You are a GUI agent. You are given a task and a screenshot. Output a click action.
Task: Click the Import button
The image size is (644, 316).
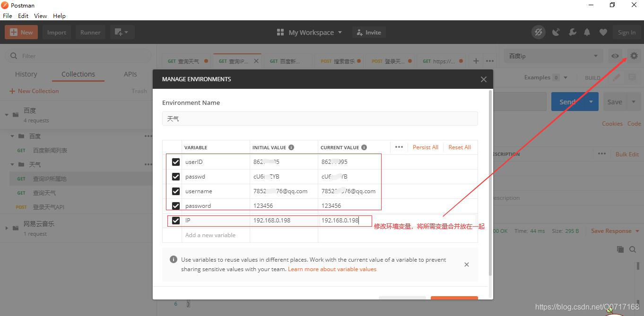[56, 32]
